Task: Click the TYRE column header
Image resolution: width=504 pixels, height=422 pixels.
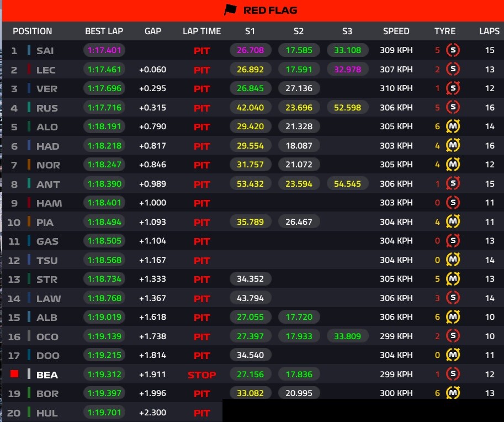Action: coord(445,31)
